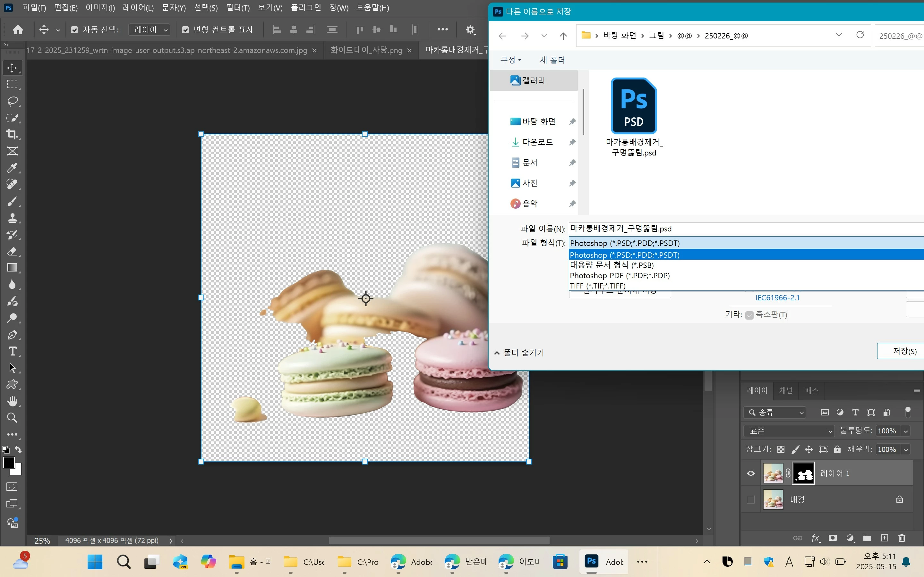Viewport: 924px width, 577px height.
Task: Select the Zoom tool
Action: click(x=12, y=418)
